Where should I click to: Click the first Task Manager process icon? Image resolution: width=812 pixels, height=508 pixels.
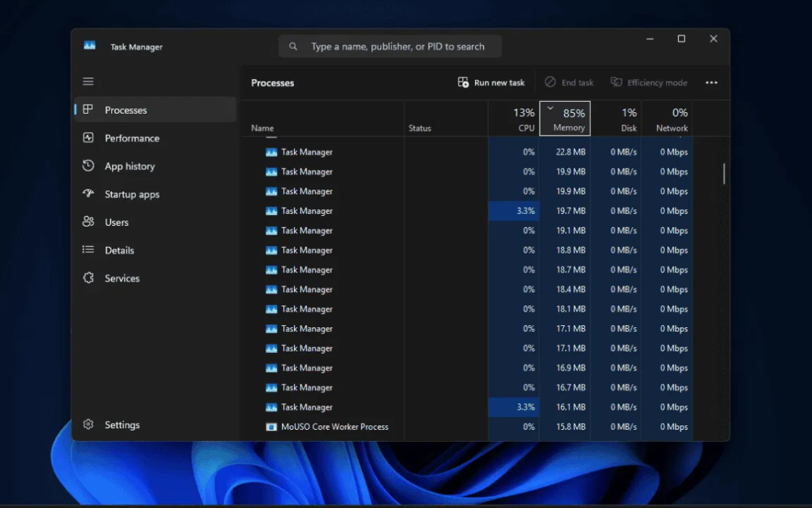[x=271, y=151]
